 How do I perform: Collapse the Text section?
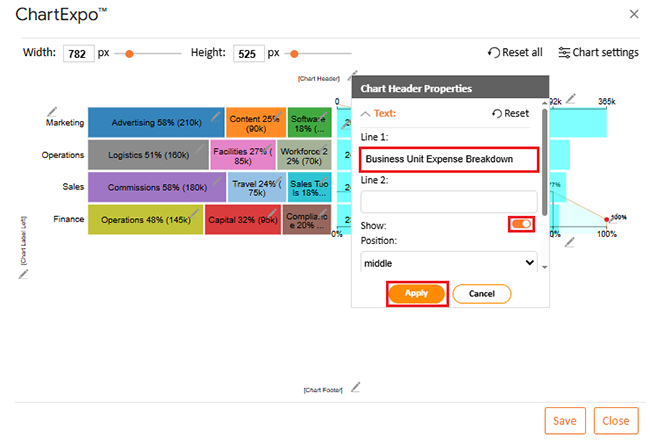coord(365,114)
